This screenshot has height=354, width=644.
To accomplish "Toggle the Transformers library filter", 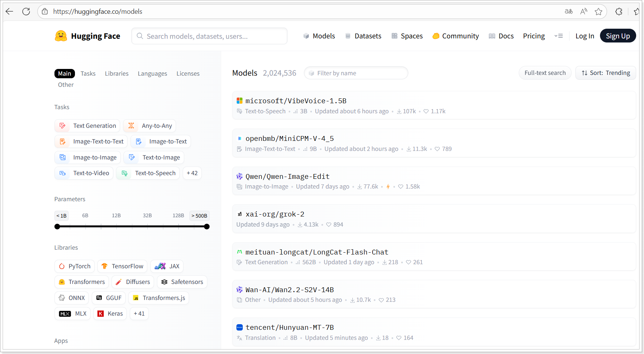I will 82,282.
